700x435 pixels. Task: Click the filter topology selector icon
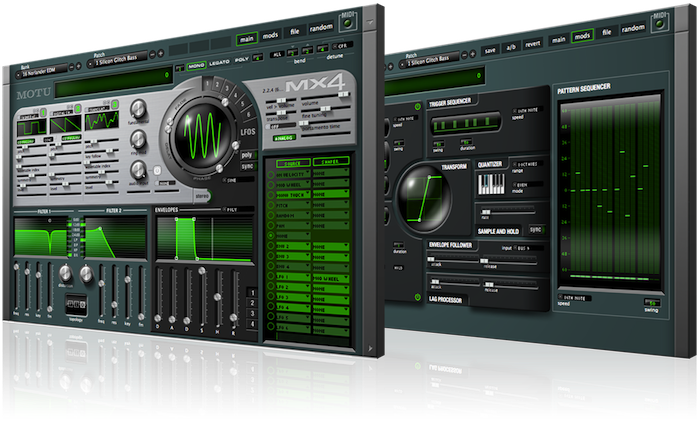[x=76, y=305]
